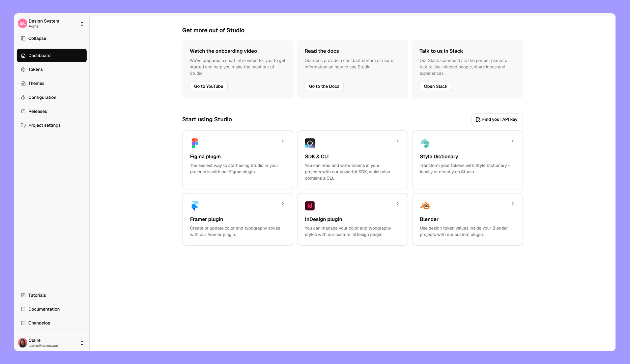Click the InDesign plugin Id icon
Viewport: 630px width, 364px height.
[310, 206]
